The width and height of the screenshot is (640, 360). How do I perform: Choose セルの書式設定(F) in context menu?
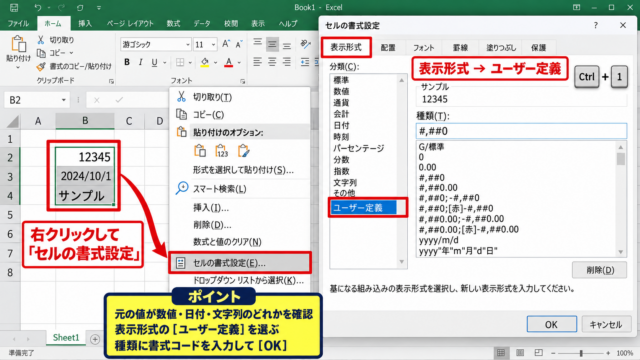[240, 263]
